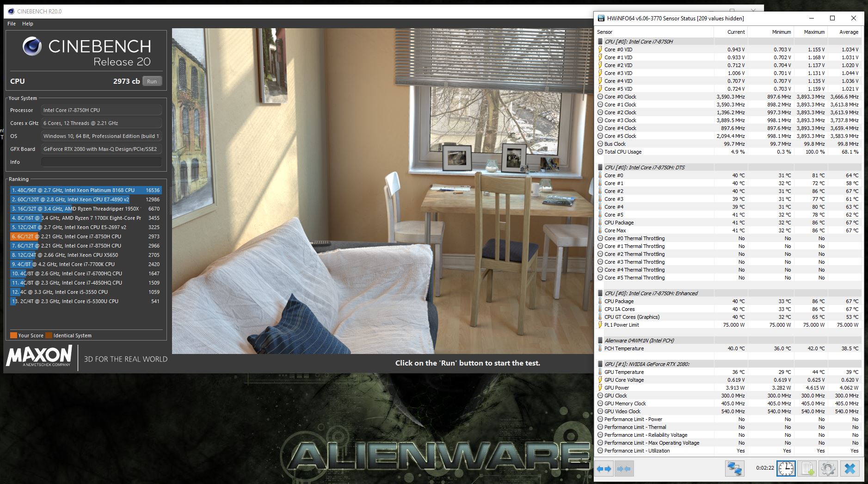Image resolution: width=868 pixels, height=484 pixels.
Task: Click the 0:02:22 elapsed time readout
Action: pos(765,468)
